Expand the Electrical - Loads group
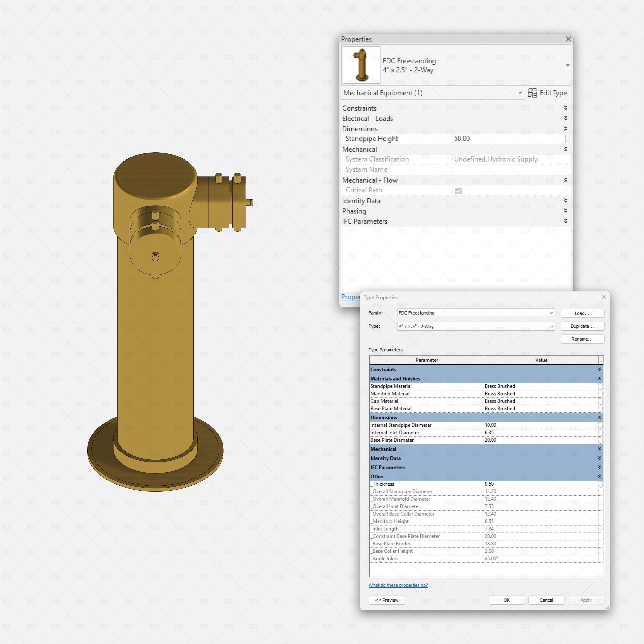 click(x=566, y=118)
